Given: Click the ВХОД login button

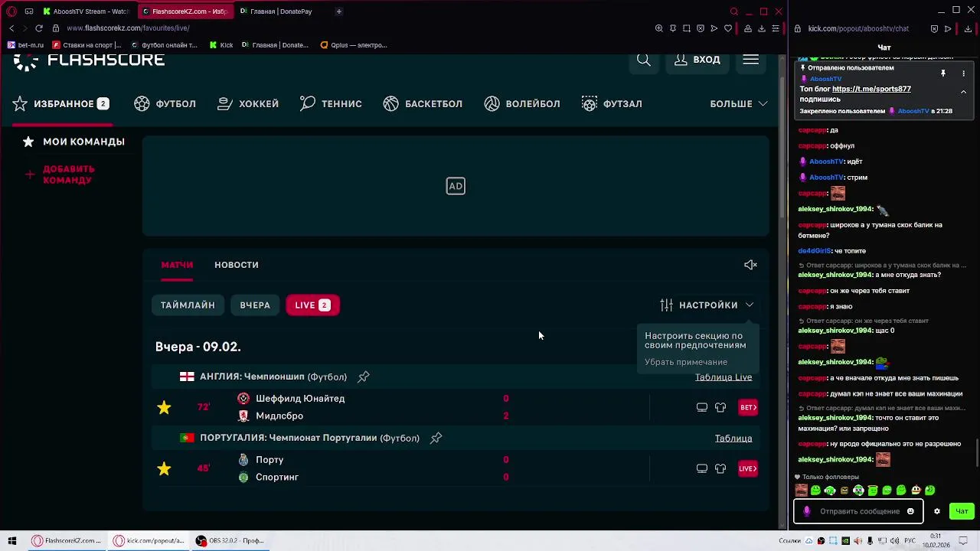Looking at the screenshot, I should pyautogui.click(x=697, y=60).
